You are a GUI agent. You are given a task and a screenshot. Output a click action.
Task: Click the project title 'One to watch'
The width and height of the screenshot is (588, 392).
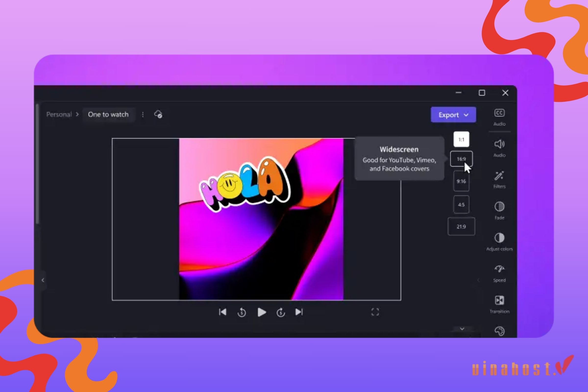point(108,114)
